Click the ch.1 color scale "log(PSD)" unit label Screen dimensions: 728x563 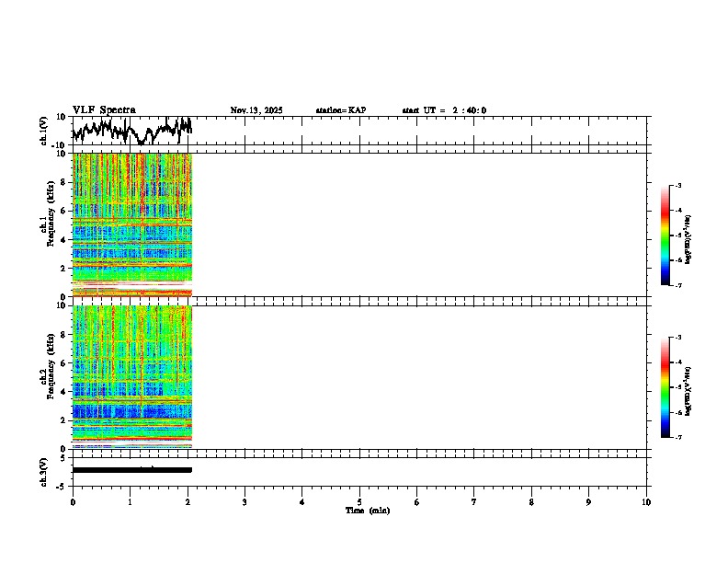point(688,239)
